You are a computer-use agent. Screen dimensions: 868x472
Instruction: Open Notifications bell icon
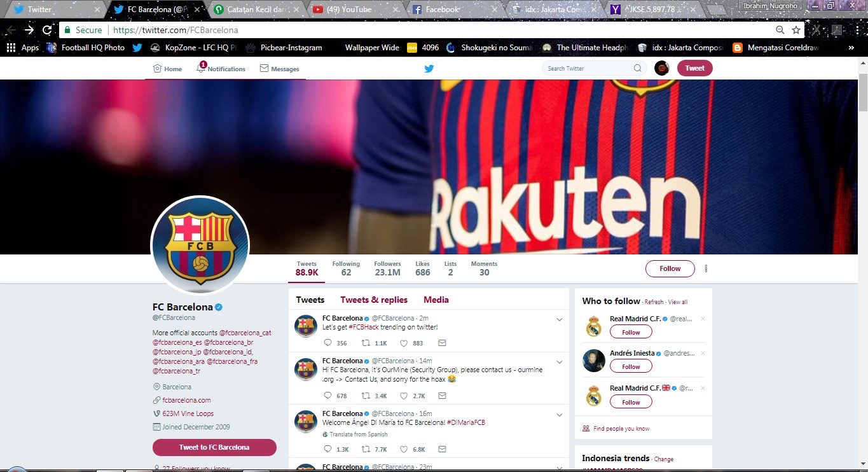[x=201, y=68]
